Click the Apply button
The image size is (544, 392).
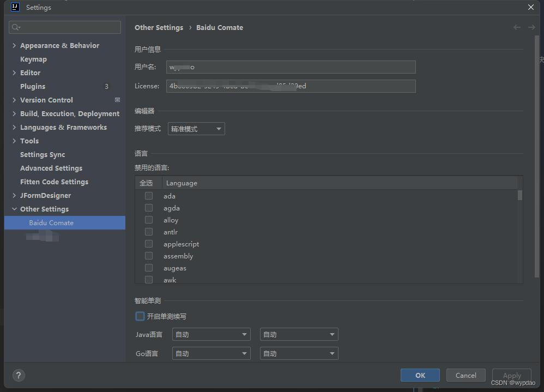point(512,375)
